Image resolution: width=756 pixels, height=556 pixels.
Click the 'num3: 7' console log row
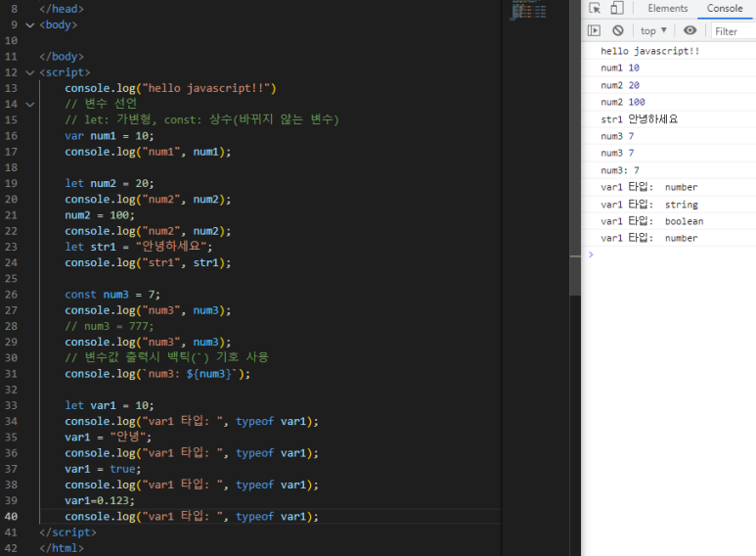[668, 170]
